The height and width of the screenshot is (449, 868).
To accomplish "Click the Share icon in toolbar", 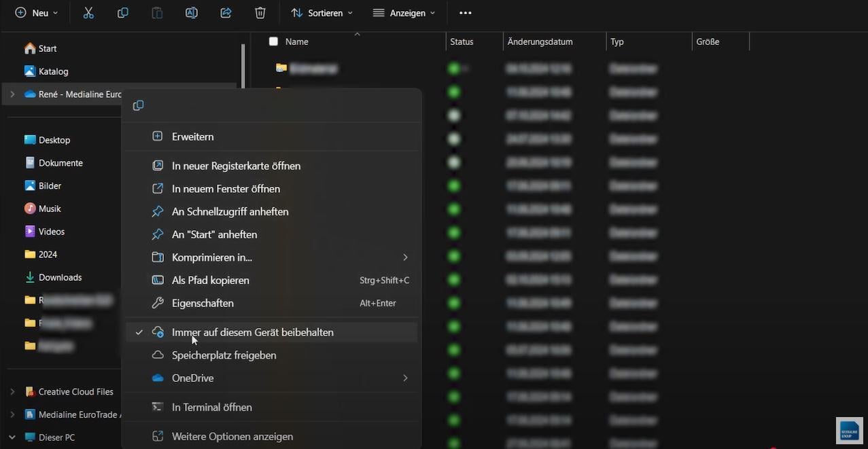I will coord(226,13).
